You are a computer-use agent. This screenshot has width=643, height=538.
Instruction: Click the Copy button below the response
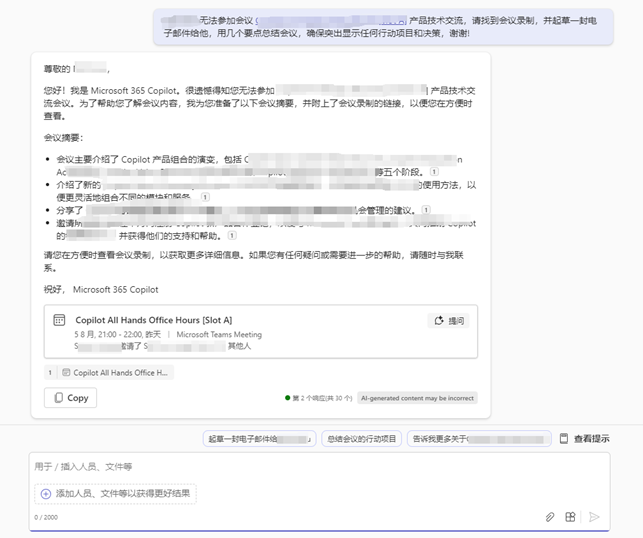point(71,398)
